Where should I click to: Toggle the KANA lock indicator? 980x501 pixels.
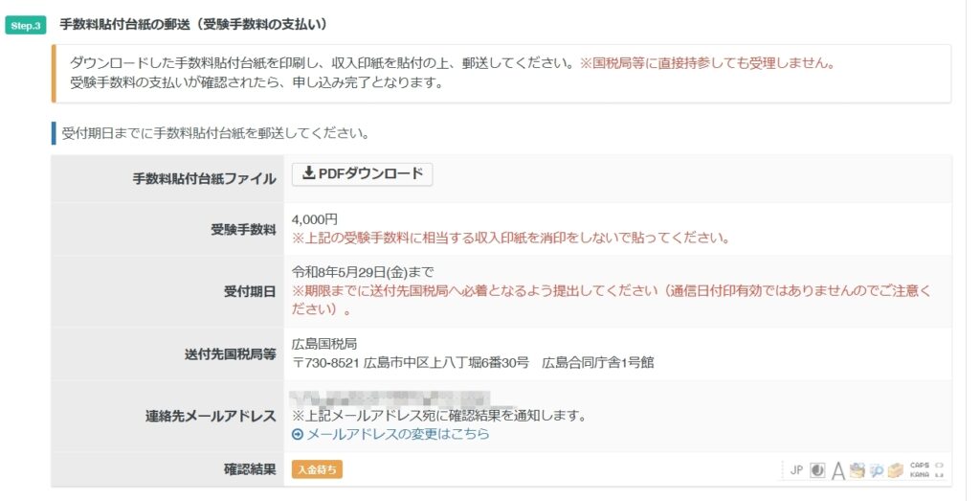point(920,475)
